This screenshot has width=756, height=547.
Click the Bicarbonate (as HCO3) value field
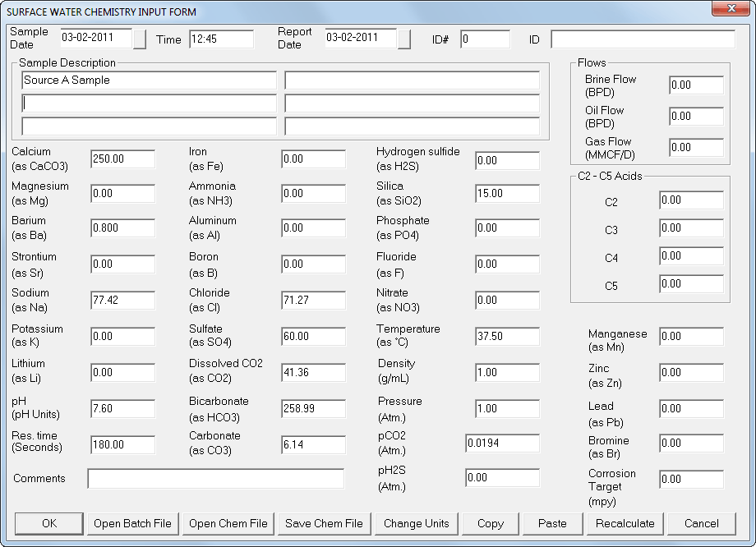(x=313, y=409)
